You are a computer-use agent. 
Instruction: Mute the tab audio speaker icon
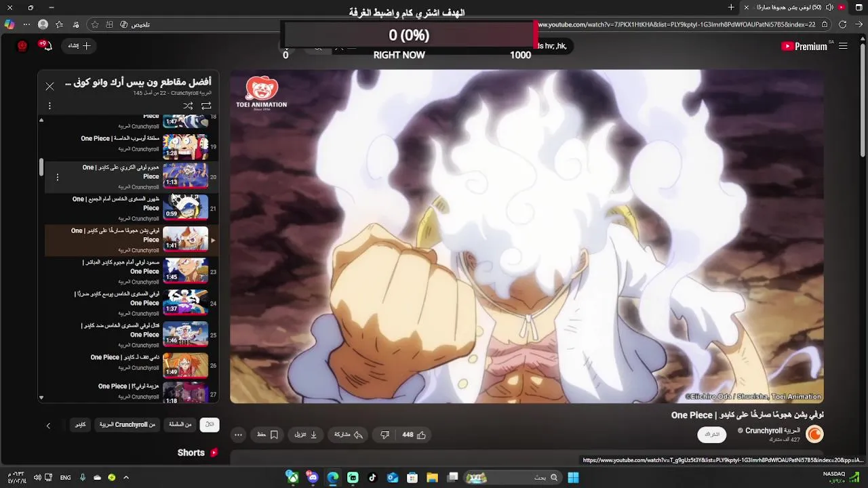(x=829, y=7)
